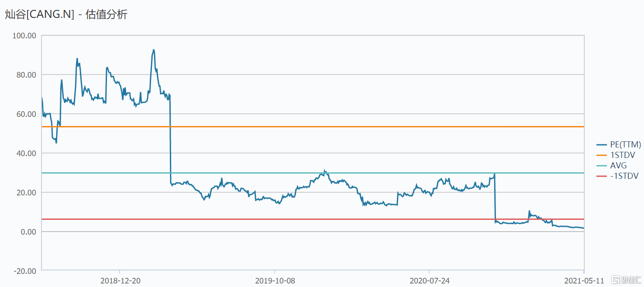Click the 60.00 y-axis tick label
Image resolution: width=644 pixels, height=287 pixels.
tap(26, 114)
